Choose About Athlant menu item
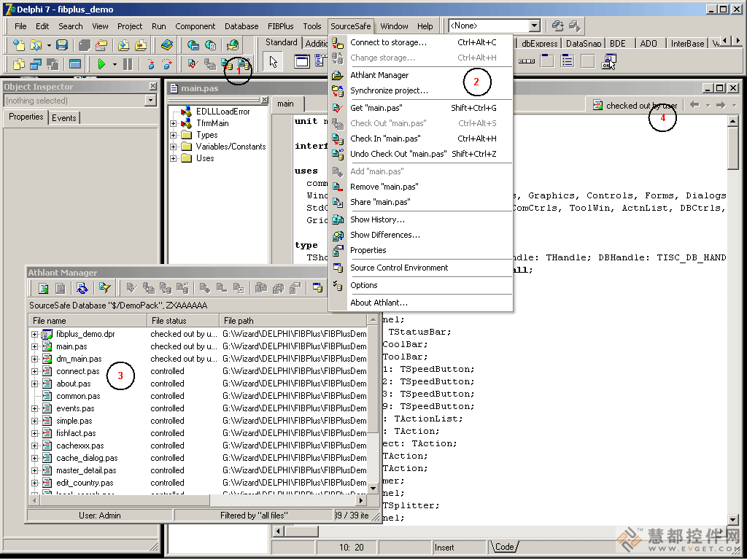 pos(421,303)
